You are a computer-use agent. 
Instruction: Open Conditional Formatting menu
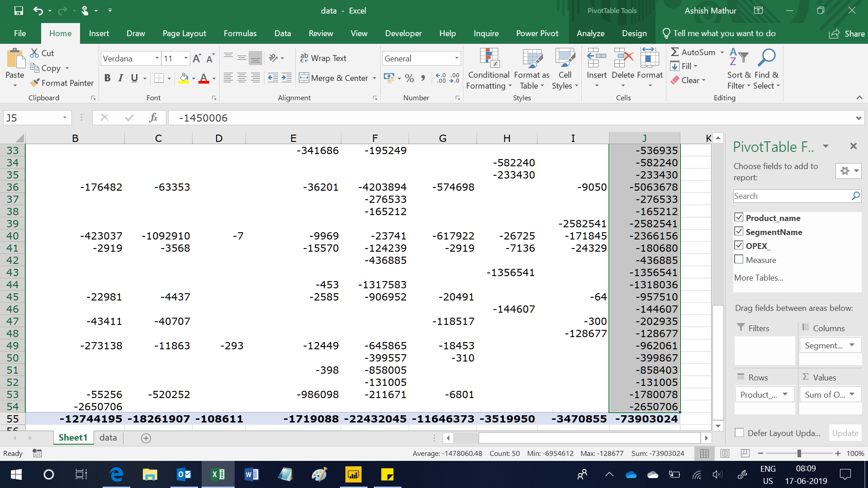click(489, 69)
